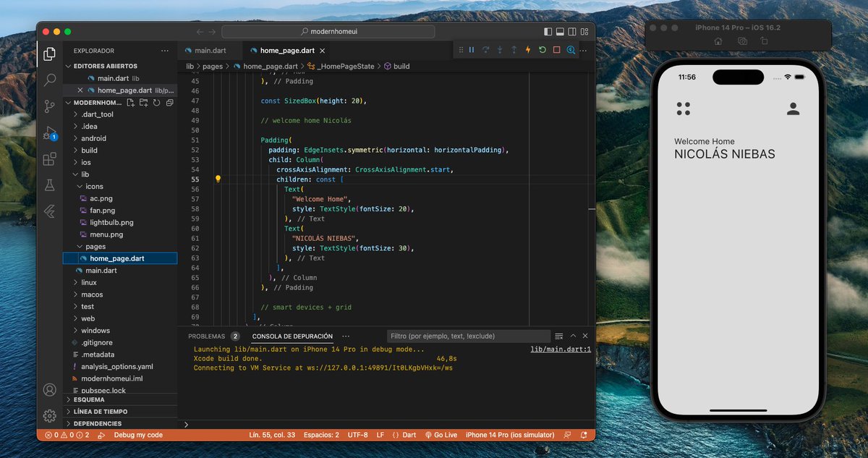Expand the DEPENDENCIES section

tap(120, 423)
